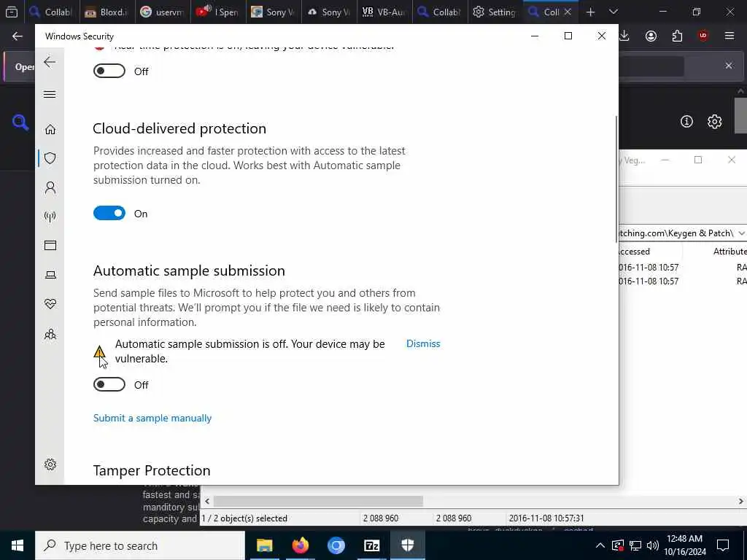747x560 pixels.
Task: Close the browser notification bar
Action: click(729, 66)
